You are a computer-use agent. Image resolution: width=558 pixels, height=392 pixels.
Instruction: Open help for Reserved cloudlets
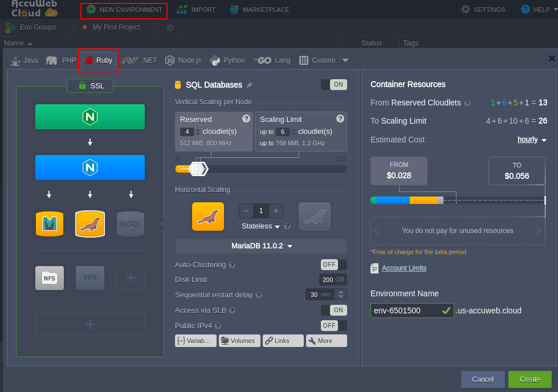[x=246, y=119]
